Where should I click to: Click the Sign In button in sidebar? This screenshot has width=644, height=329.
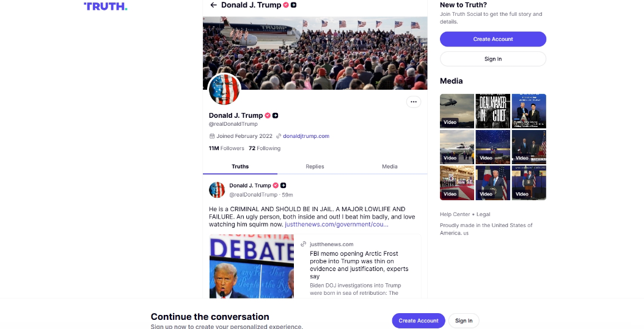493,59
